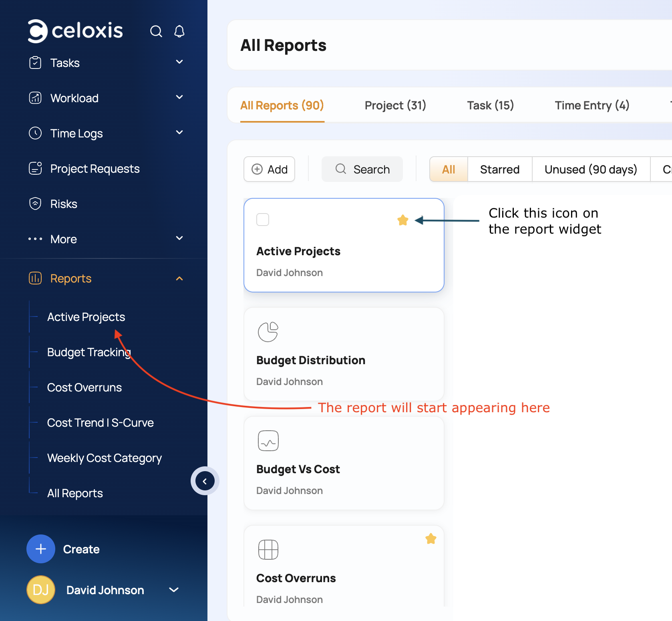
Task: Click the Risks shield icon
Action: (35, 204)
